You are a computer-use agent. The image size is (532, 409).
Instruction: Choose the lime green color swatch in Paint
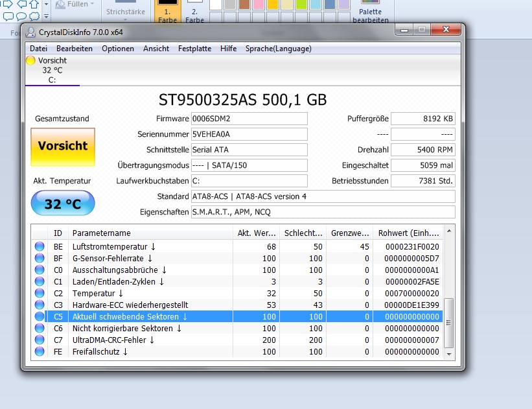pyautogui.click(x=301, y=5)
